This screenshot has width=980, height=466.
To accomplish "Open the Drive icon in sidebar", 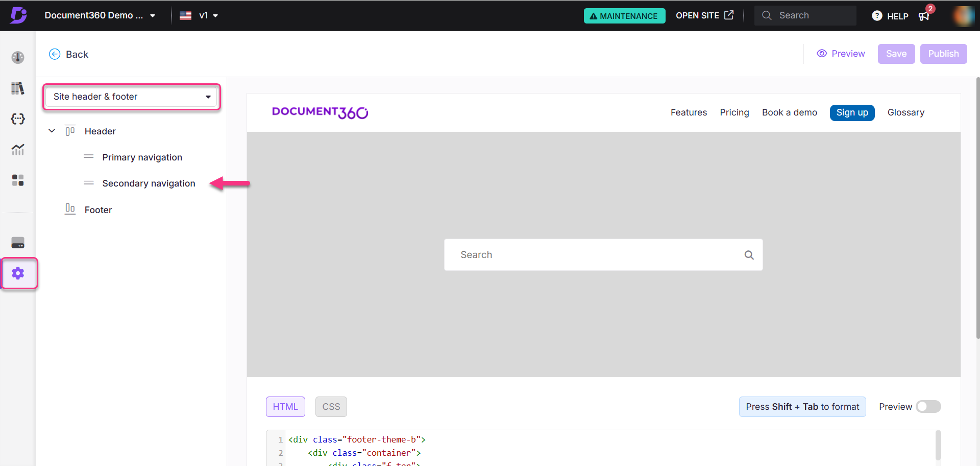I will pyautogui.click(x=18, y=243).
